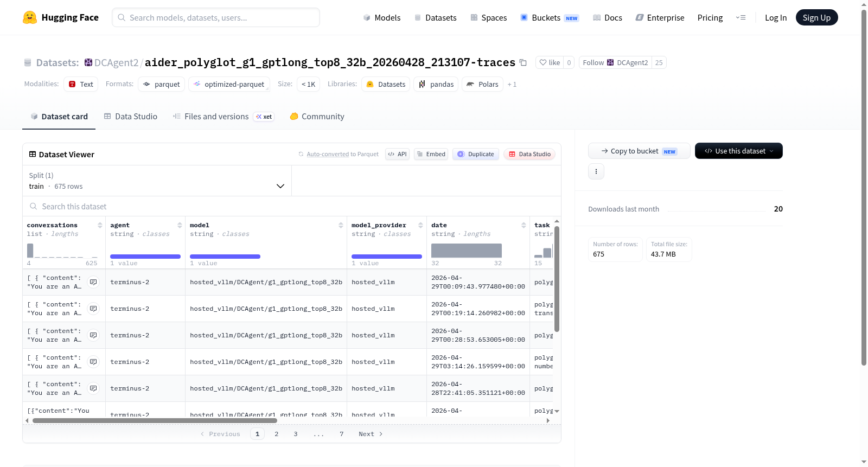Open Enterprise in the top navigation
Screen dimensions: 868x467
pos(660,17)
